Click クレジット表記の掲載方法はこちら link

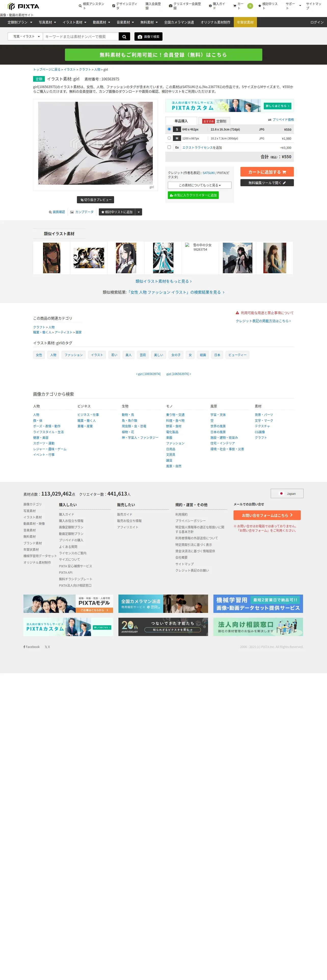[x=263, y=321]
